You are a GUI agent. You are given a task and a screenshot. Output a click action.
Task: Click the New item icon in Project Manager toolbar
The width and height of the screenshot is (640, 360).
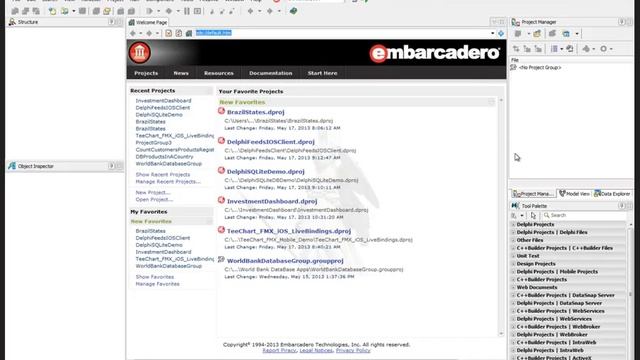point(518,34)
